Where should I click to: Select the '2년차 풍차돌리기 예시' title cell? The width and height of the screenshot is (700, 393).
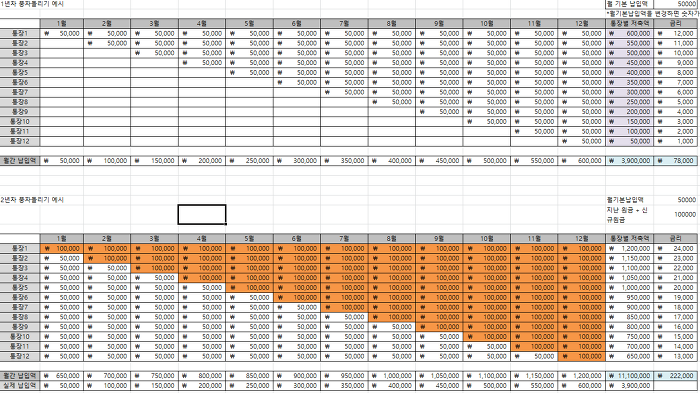pos(32,200)
